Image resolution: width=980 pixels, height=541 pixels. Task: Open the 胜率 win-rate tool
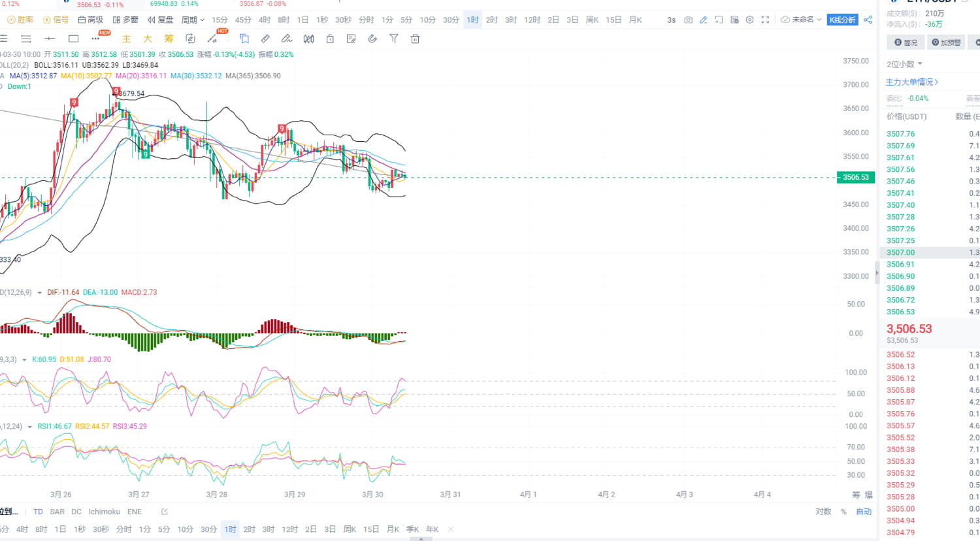tap(20, 20)
